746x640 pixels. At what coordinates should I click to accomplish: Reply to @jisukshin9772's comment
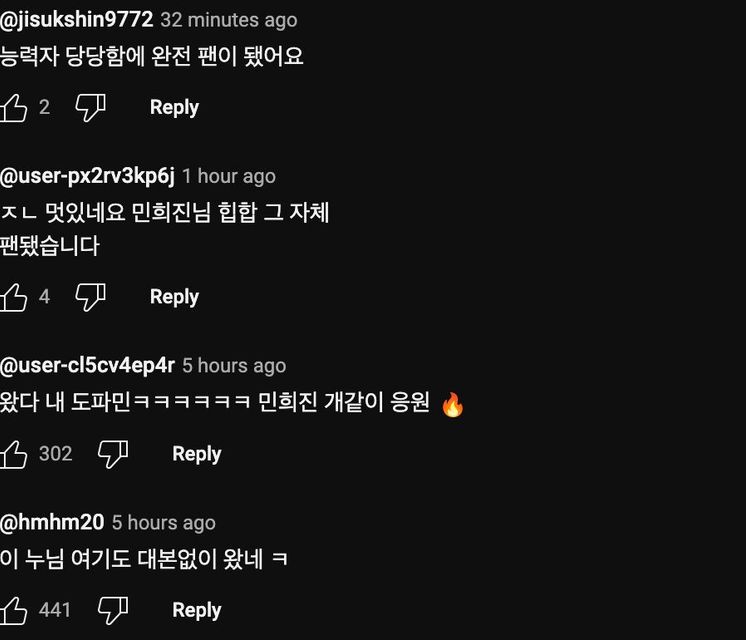click(174, 107)
